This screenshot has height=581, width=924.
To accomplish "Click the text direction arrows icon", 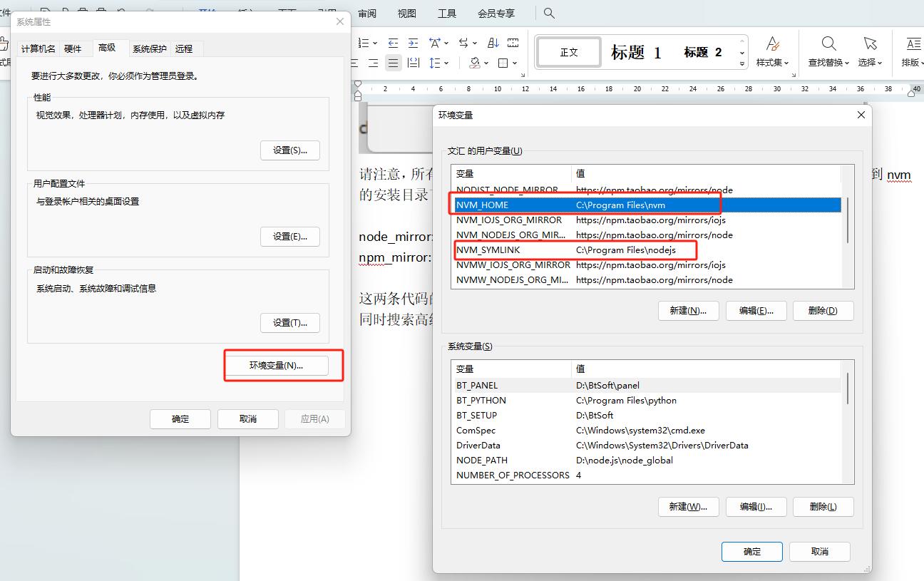I will tap(464, 43).
